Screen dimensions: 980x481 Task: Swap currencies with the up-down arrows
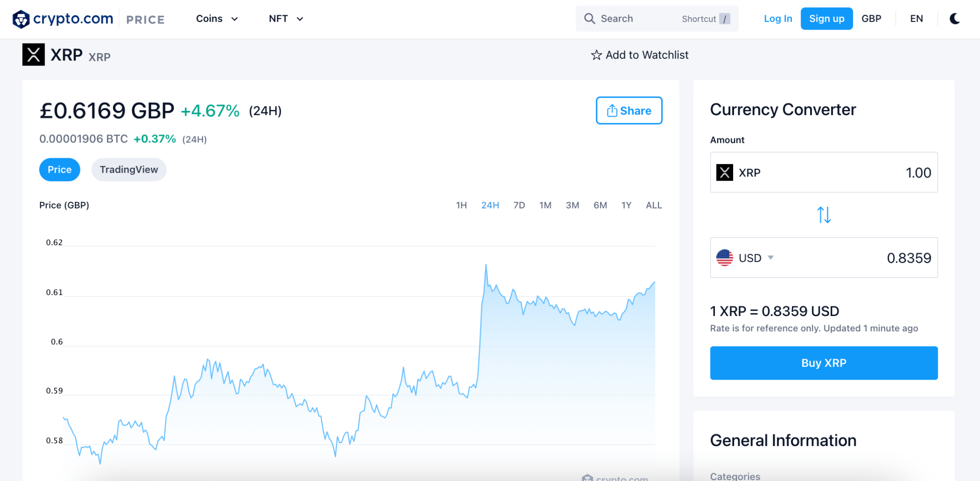click(x=824, y=215)
